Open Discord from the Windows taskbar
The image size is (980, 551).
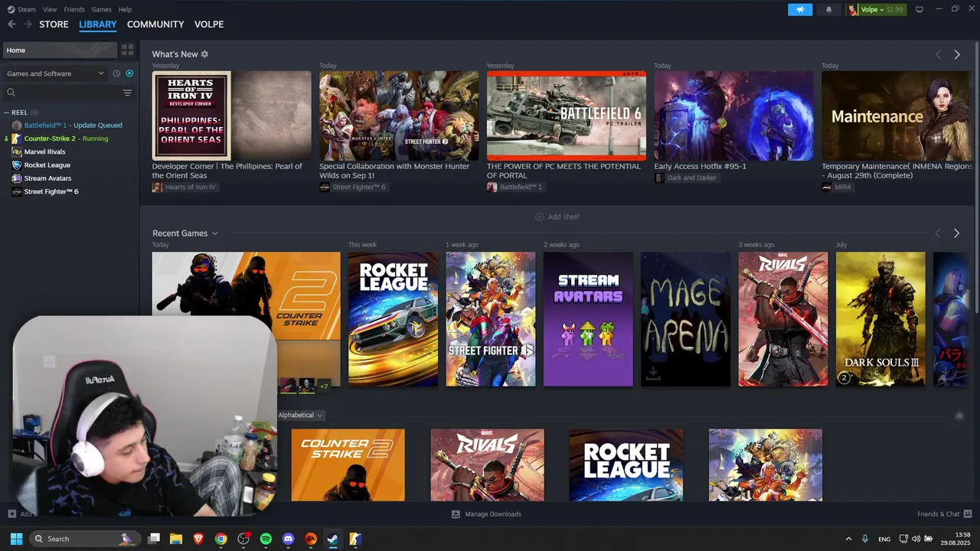pyautogui.click(x=288, y=539)
